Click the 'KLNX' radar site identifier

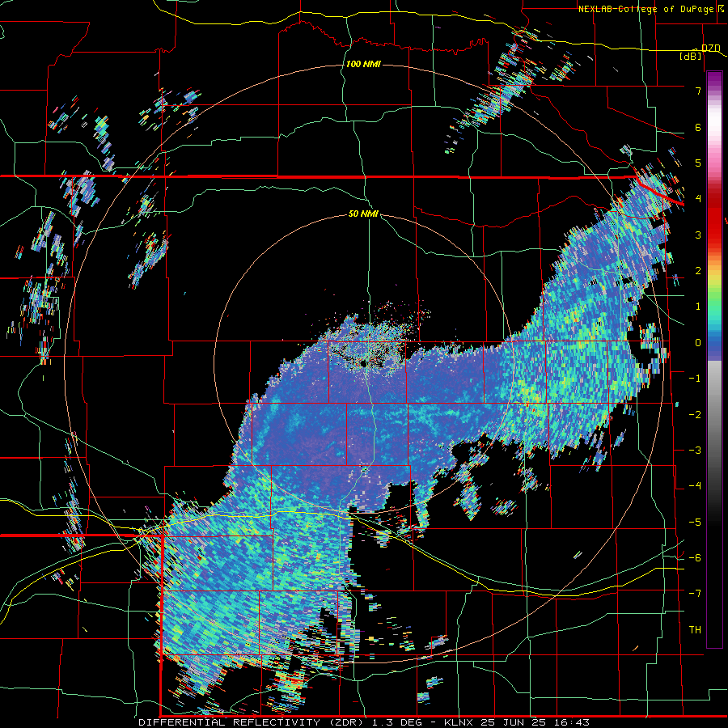(x=459, y=722)
